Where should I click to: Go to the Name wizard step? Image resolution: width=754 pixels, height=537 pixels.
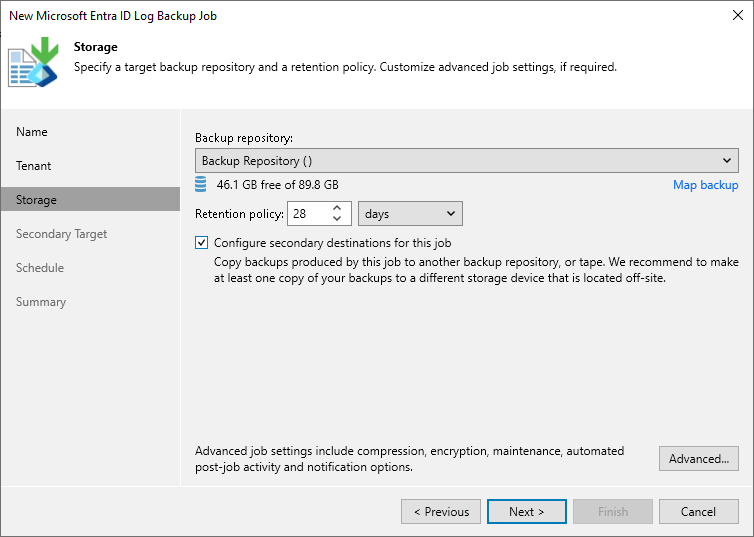(32, 132)
